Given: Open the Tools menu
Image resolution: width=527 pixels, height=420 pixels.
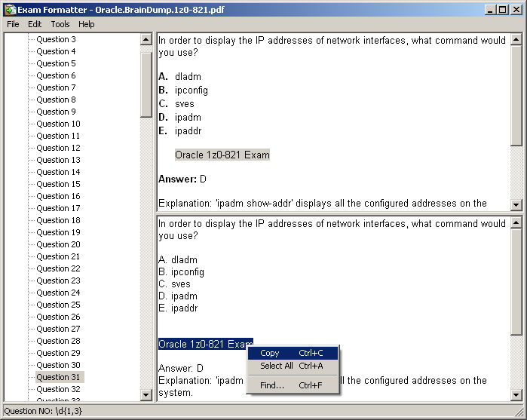Looking at the screenshot, I should (60, 24).
